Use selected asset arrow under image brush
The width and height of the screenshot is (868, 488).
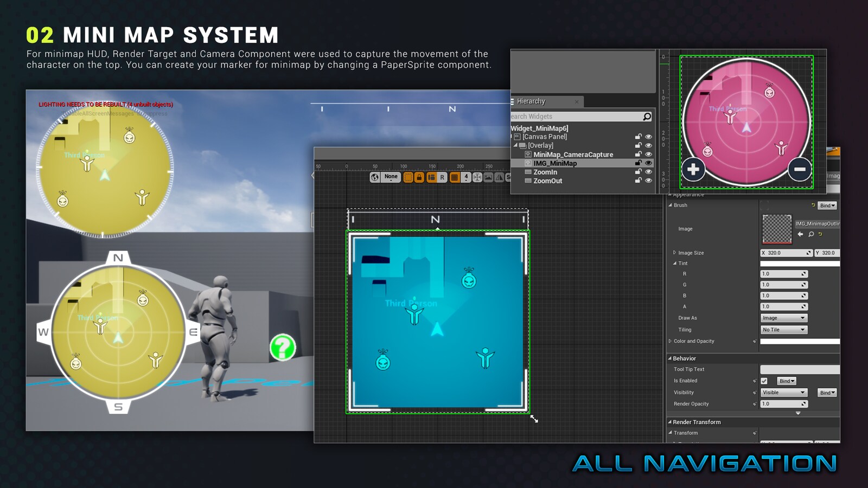[800, 234]
